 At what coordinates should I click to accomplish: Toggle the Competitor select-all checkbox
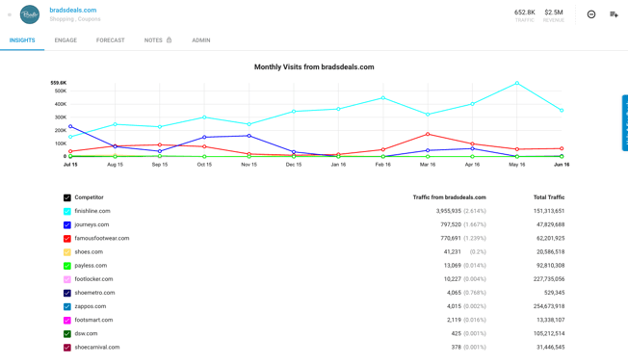(67, 197)
